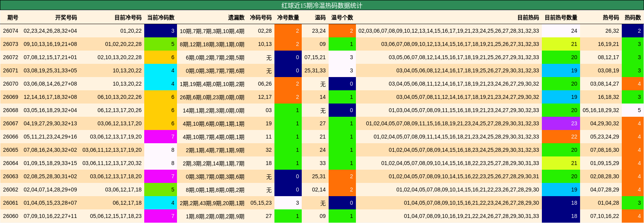Select hot numbers 07,10,16,22 in row 26060

click(x=605, y=216)
